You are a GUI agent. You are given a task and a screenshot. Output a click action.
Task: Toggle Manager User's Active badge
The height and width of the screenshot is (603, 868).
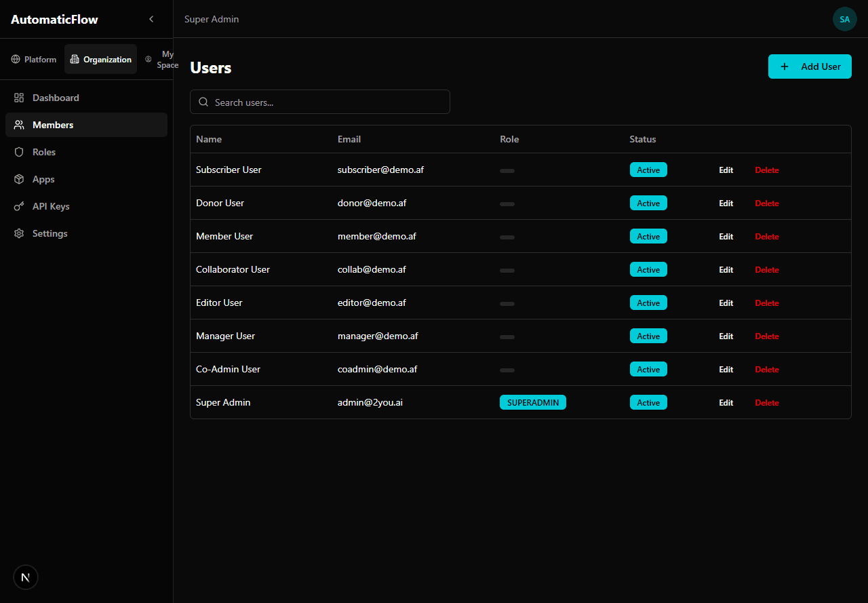648,336
